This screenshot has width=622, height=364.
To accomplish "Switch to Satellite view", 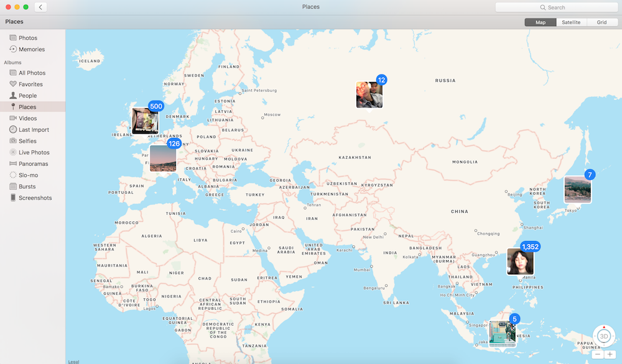I will [571, 22].
